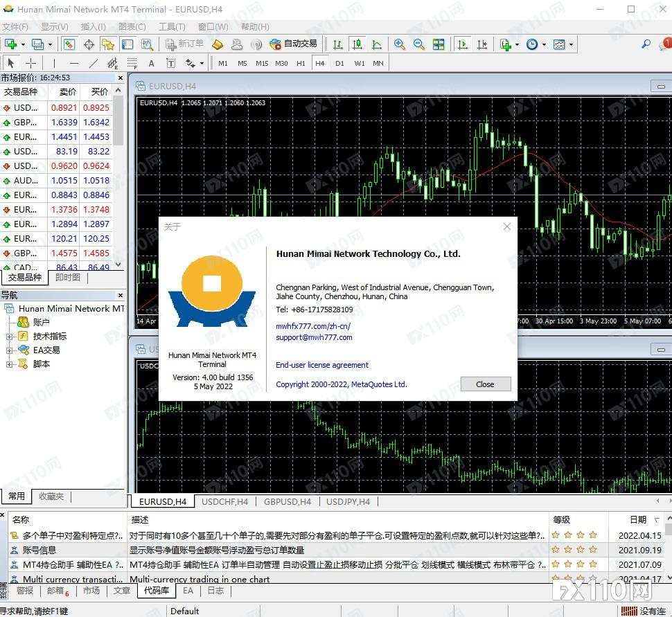Tile windows with the four-panel icon
672x617 pixels.
click(439, 44)
